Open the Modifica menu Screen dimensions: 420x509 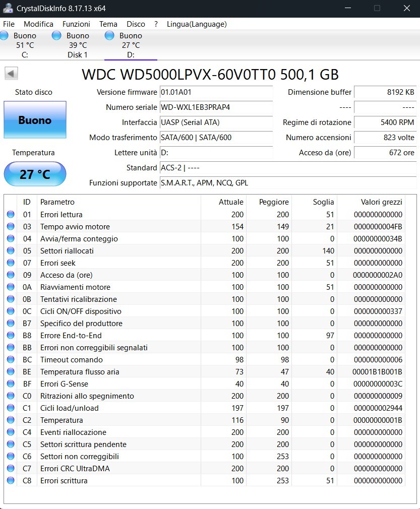pos(38,24)
